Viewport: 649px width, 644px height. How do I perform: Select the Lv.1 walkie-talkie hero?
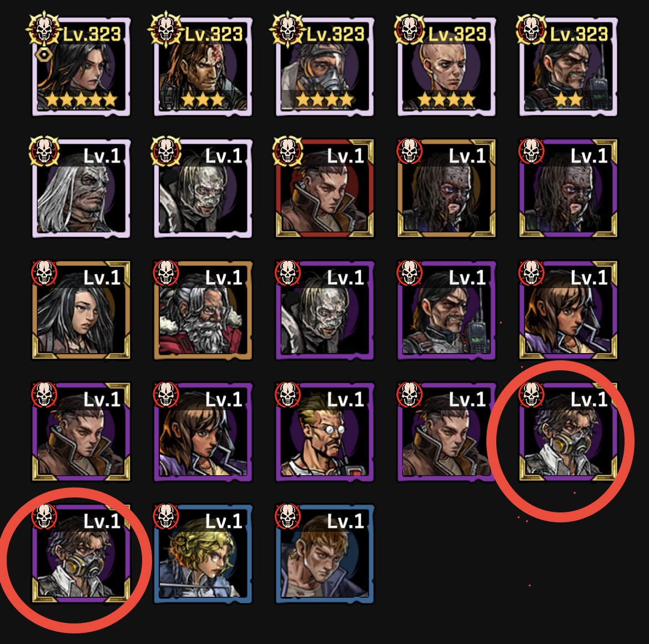tap(446, 310)
